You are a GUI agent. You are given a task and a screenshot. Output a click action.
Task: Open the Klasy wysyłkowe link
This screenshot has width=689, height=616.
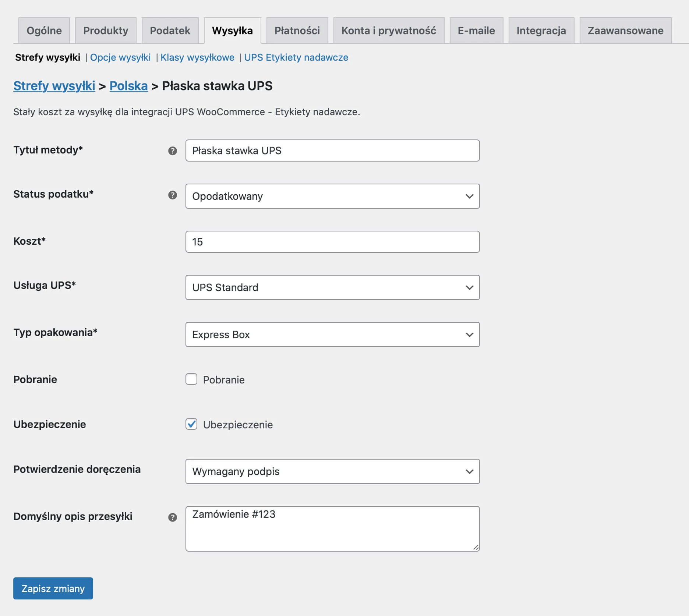pyautogui.click(x=197, y=57)
